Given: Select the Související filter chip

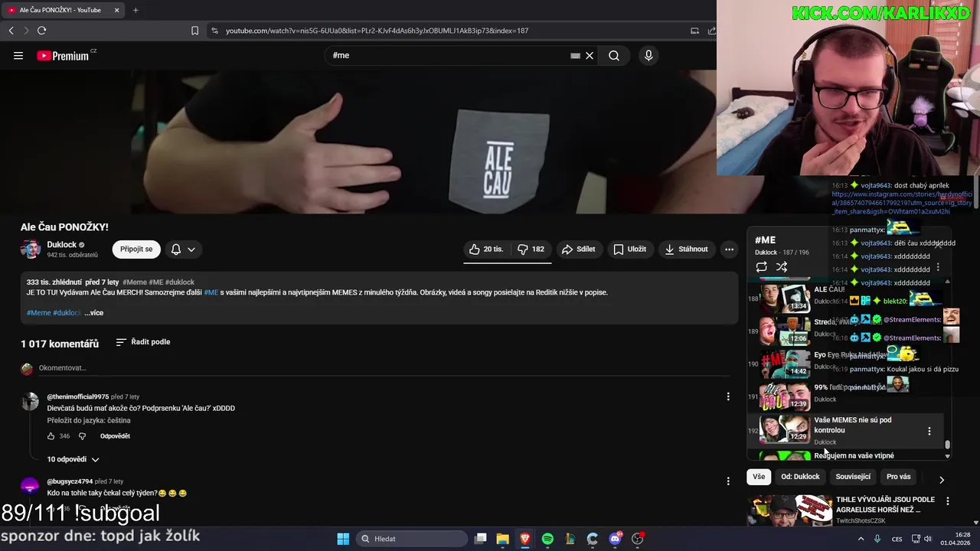Looking at the screenshot, I should click(853, 477).
